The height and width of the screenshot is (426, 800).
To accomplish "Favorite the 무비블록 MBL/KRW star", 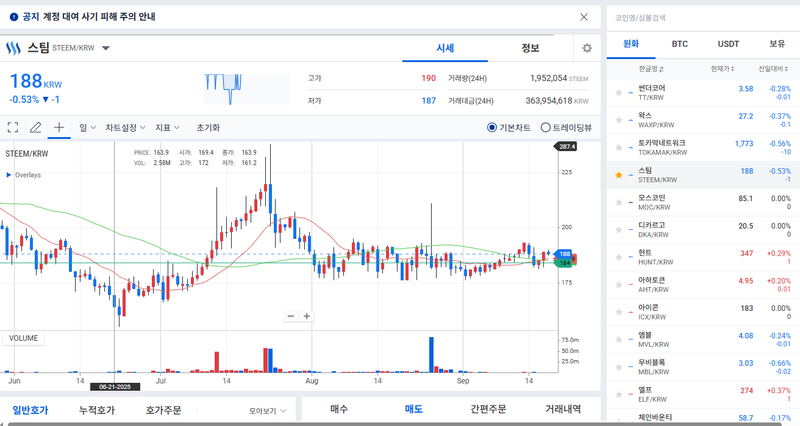I will click(618, 367).
